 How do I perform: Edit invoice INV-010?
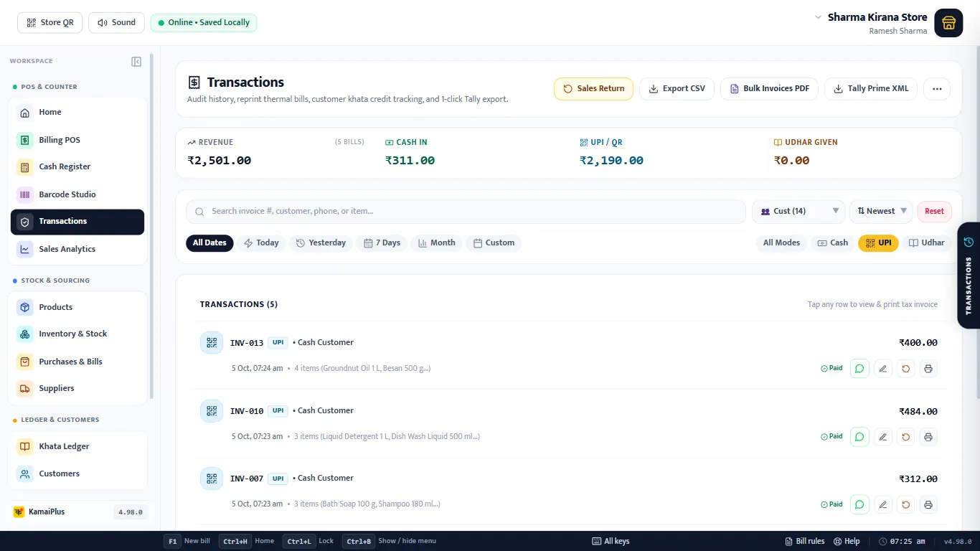[883, 437]
